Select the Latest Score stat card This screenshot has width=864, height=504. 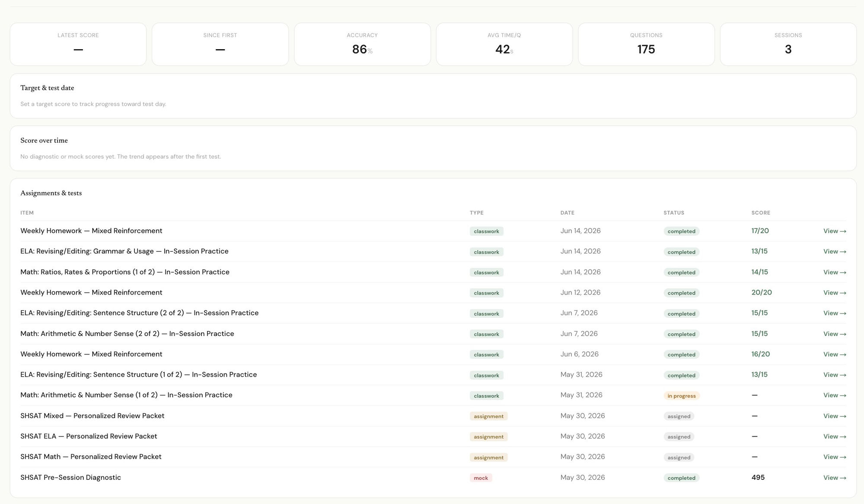78,44
